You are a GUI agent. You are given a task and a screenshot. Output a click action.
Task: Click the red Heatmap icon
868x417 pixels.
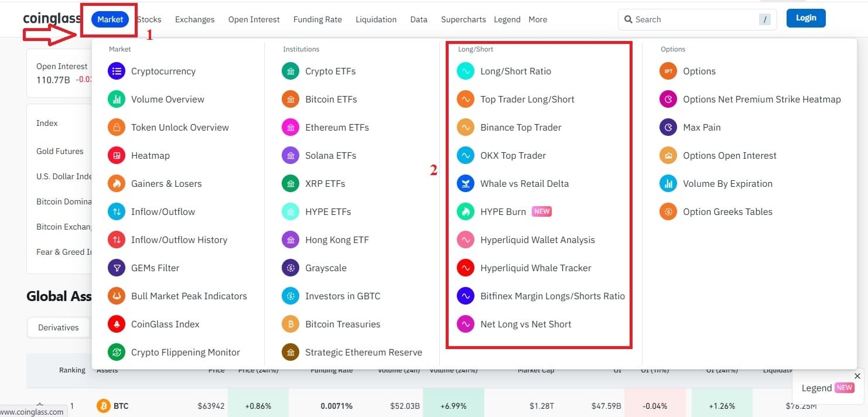[117, 155]
